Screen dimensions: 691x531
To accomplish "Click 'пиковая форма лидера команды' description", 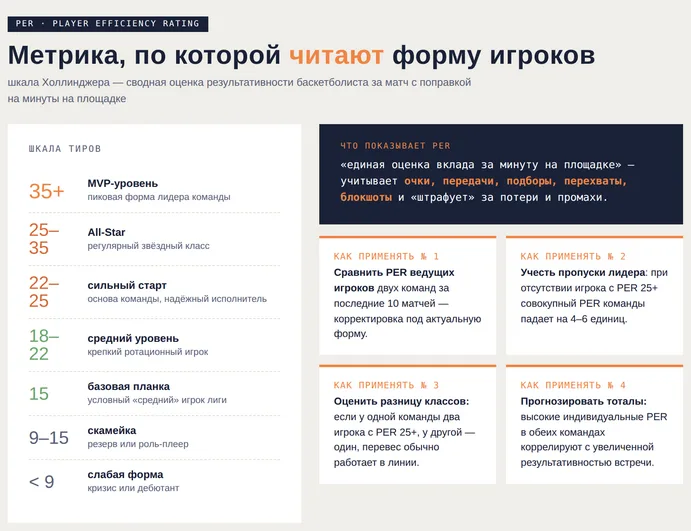I will (159, 197).
